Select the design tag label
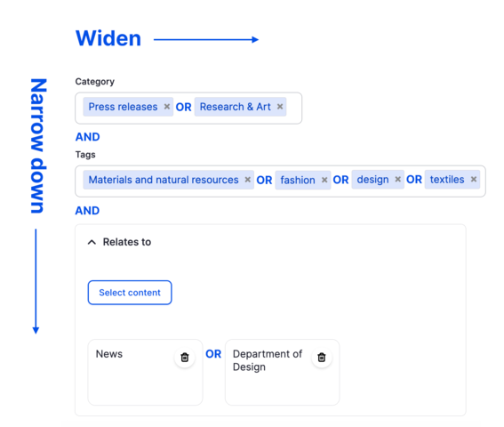504x427 pixels. (372, 179)
